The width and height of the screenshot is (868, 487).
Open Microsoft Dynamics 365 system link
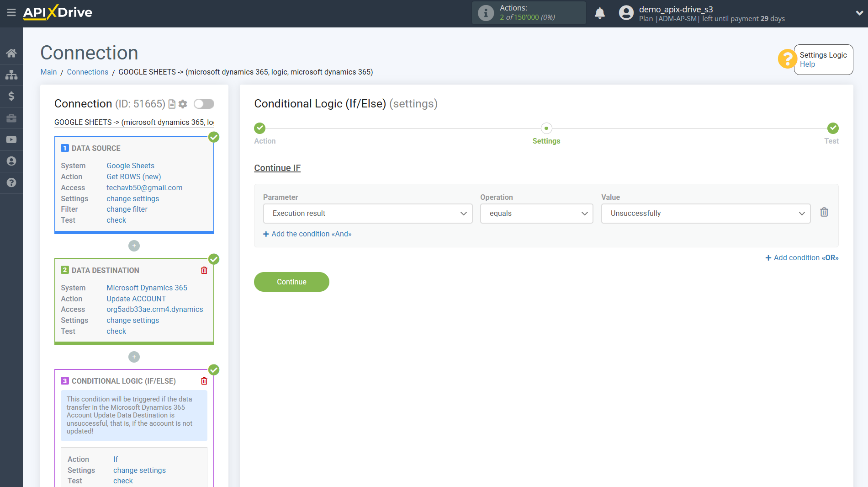pyautogui.click(x=147, y=288)
